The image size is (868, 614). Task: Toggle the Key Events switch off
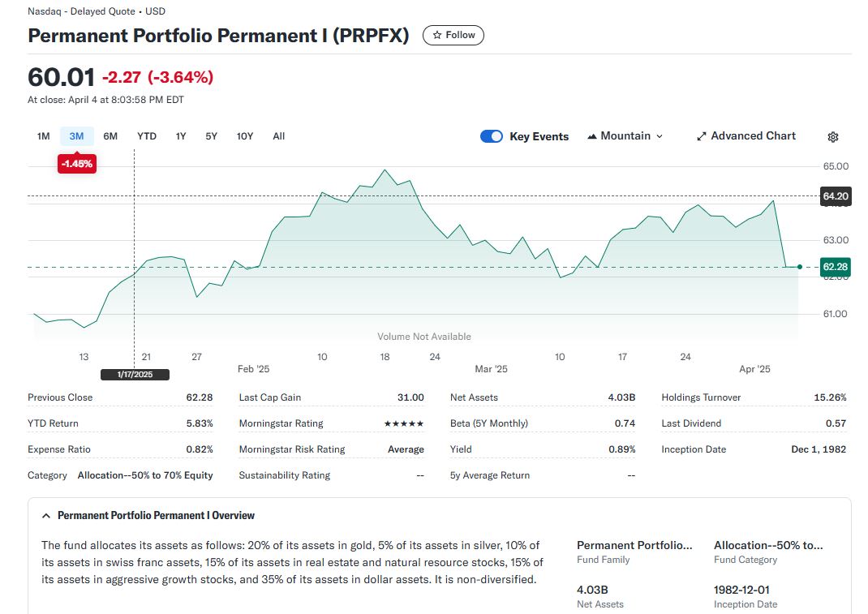point(492,136)
